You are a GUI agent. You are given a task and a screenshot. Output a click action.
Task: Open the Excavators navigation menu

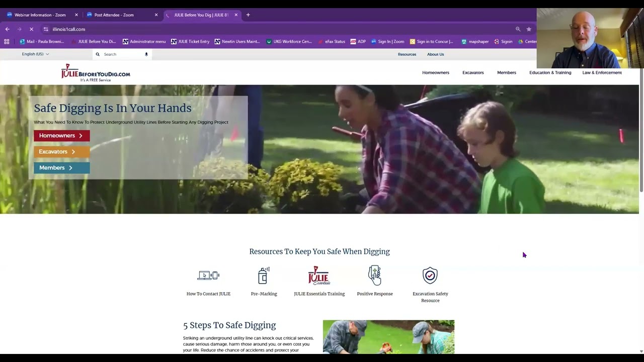pos(473,72)
